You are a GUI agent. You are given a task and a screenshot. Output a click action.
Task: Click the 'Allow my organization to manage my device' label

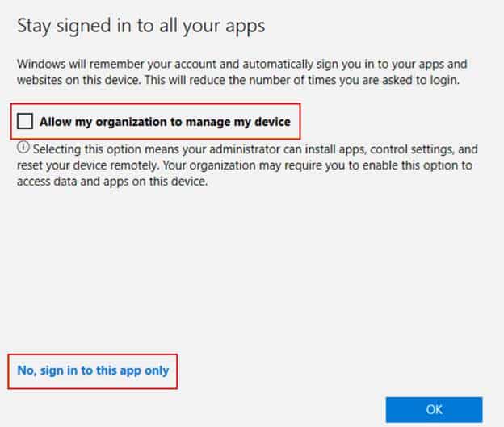click(x=165, y=122)
